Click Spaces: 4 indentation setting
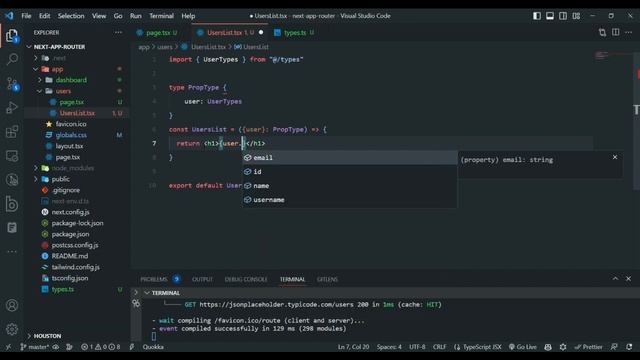 (389, 347)
